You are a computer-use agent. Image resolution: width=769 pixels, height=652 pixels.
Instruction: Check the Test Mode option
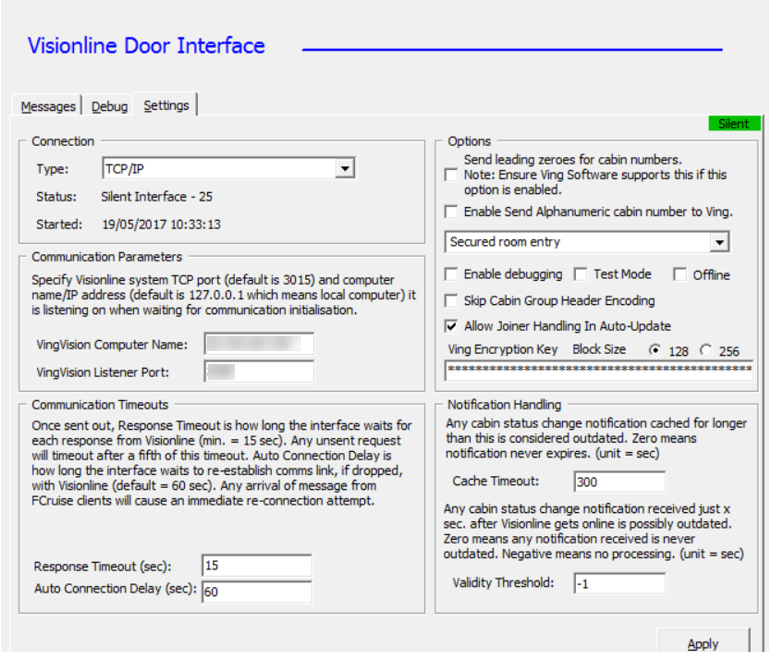[x=581, y=274]
